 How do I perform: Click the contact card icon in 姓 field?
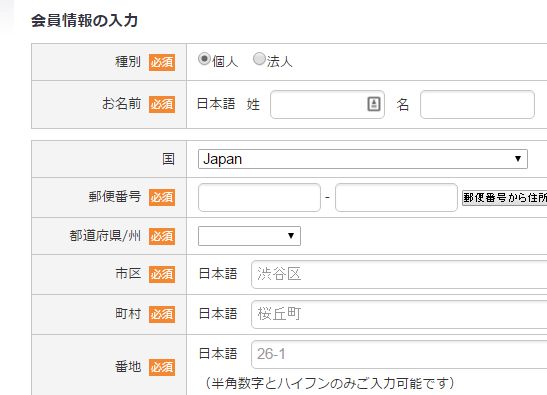pyautogui.click(x=374, y=104)
